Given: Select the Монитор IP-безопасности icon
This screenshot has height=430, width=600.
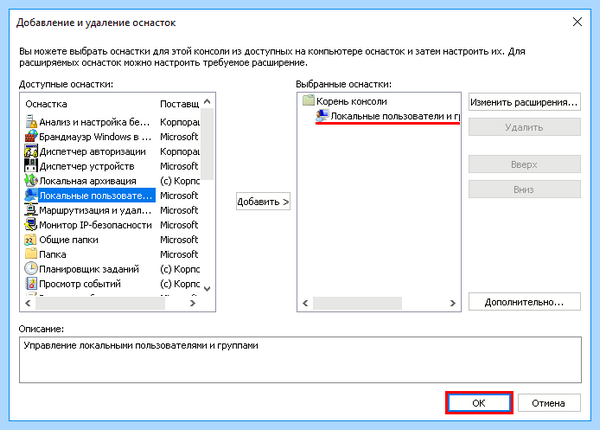Looking at the screenshot, I should tap(31, 225).
